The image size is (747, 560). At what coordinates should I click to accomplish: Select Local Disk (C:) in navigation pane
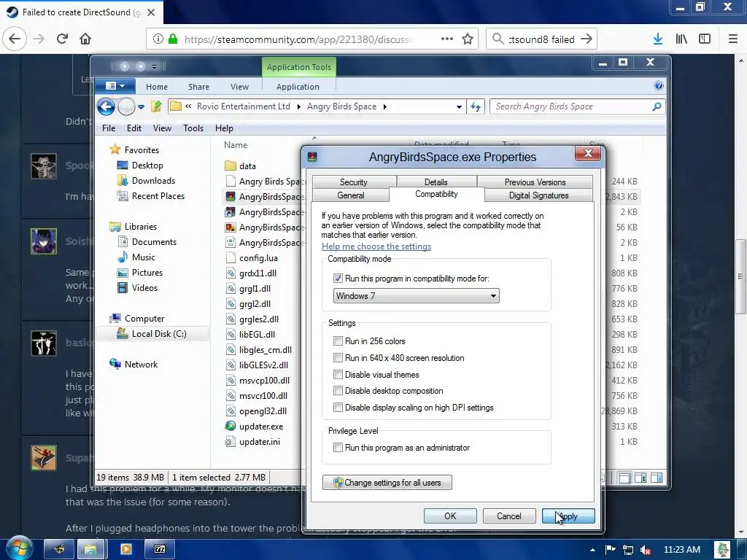click(152, 334)
